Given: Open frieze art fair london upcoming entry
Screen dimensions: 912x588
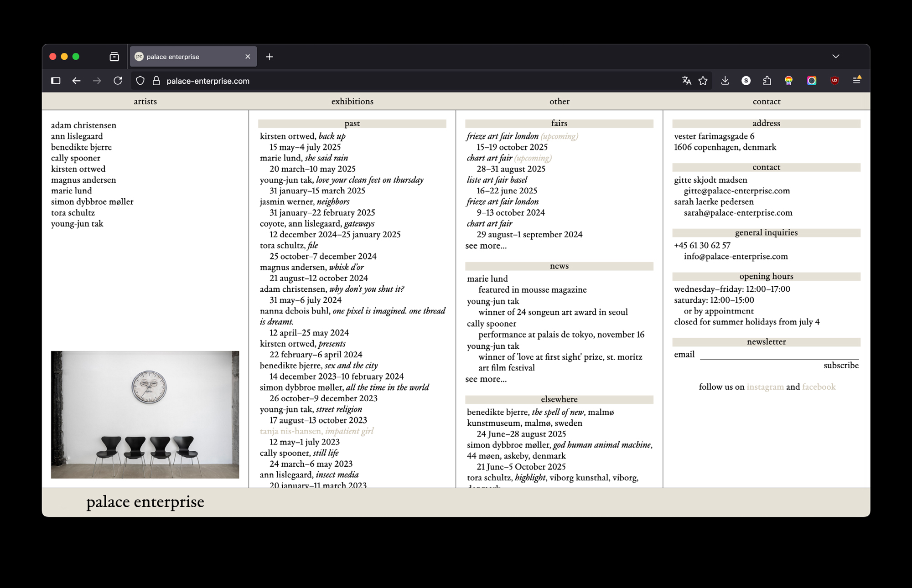Looking at the screenshot, I should pyautogui.click(x=522, y=136).
